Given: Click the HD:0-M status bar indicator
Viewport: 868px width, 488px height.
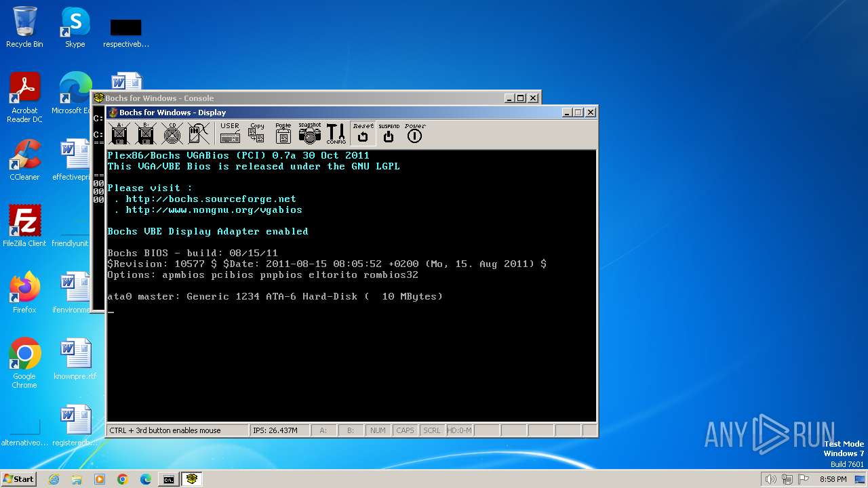Looking at the screenshot, I should (459, 430).
